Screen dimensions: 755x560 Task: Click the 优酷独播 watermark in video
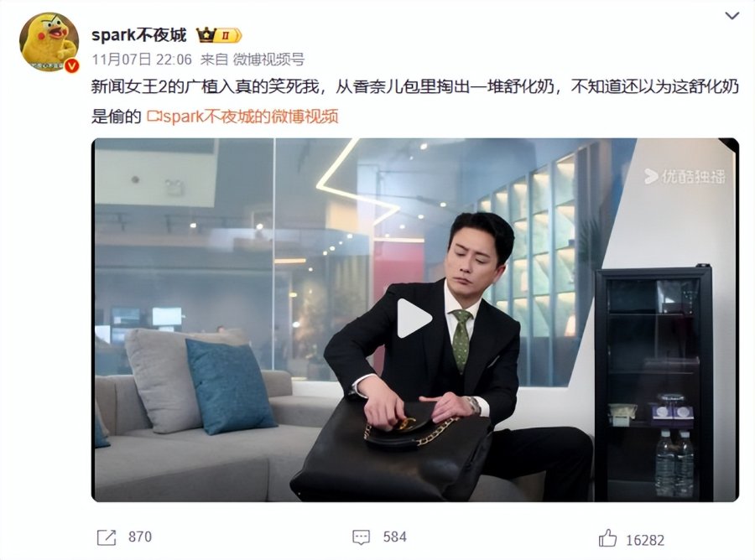pos(685,177)
